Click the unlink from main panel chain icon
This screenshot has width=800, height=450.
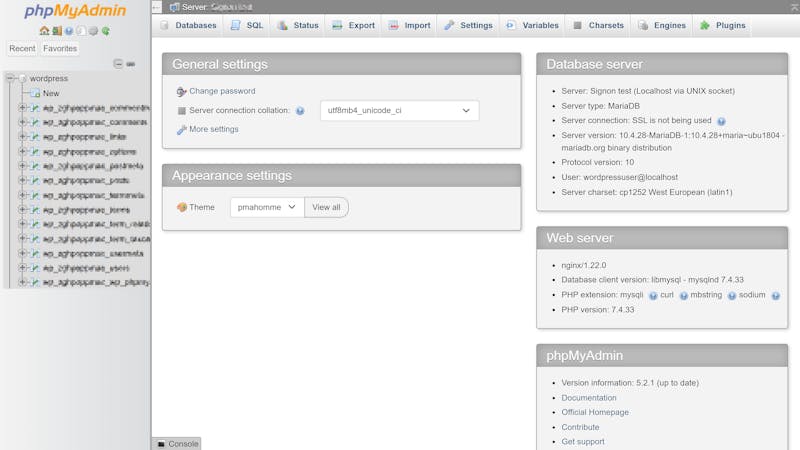click(x=131, y=64)
